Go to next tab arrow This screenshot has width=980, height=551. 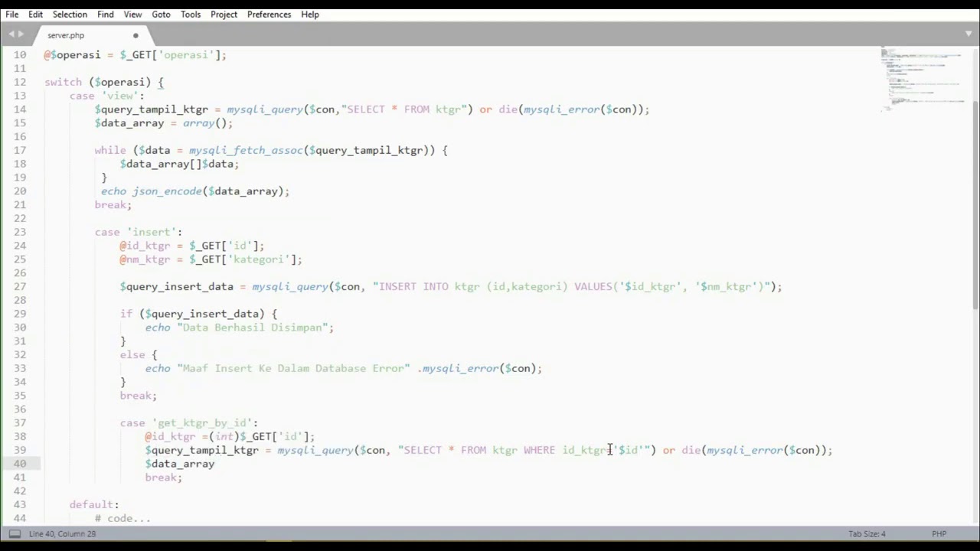(x=21, y=34)
